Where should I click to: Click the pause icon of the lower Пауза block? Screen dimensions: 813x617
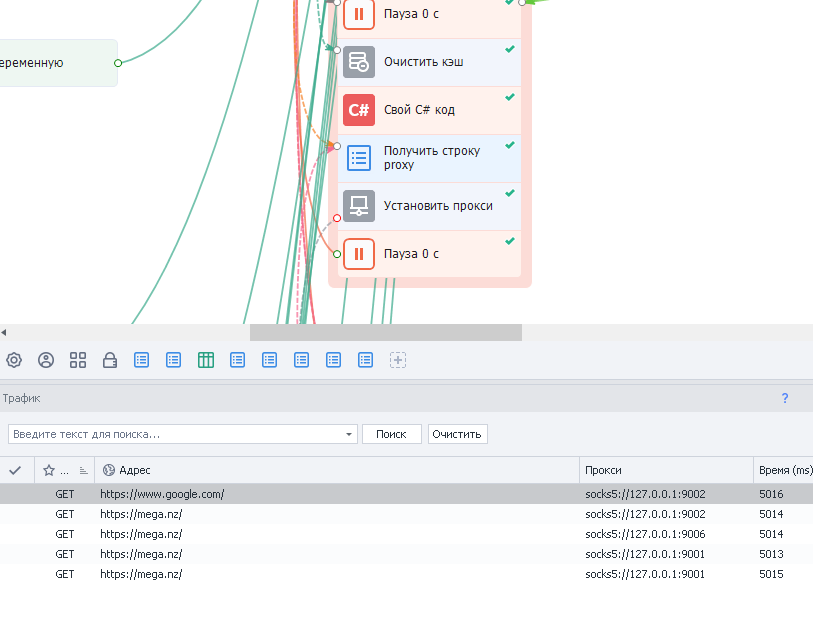pos(359,254)
